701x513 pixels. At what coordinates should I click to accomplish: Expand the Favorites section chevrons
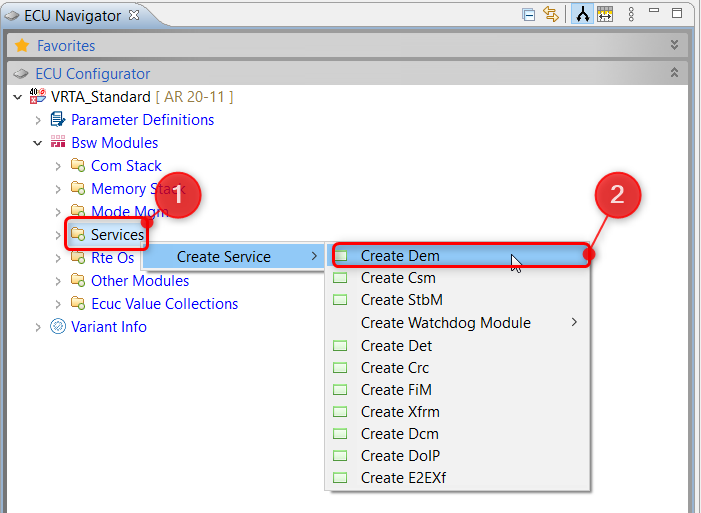point(674,45)
